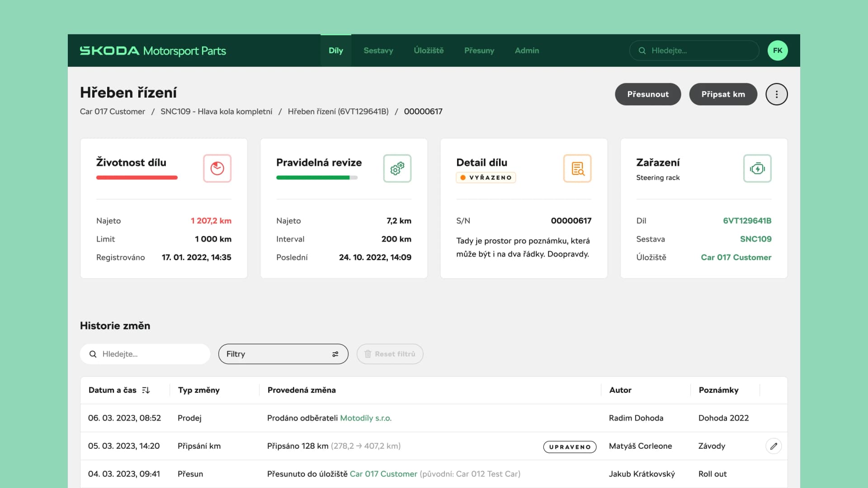This screenshot has width=868, height=488.
Task: Open the three-dot more options menu
Action: coord(776,94)
